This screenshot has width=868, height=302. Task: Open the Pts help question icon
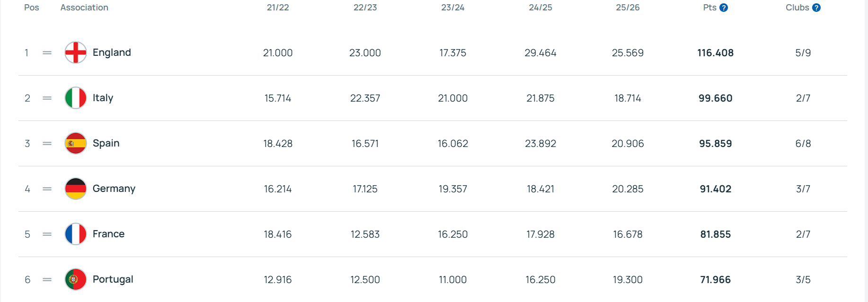724,8
